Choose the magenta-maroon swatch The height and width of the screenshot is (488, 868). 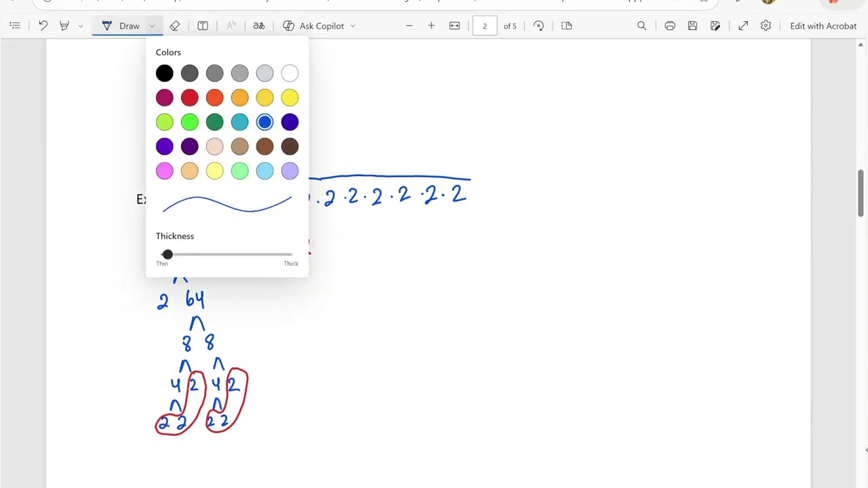click(165, 98)
